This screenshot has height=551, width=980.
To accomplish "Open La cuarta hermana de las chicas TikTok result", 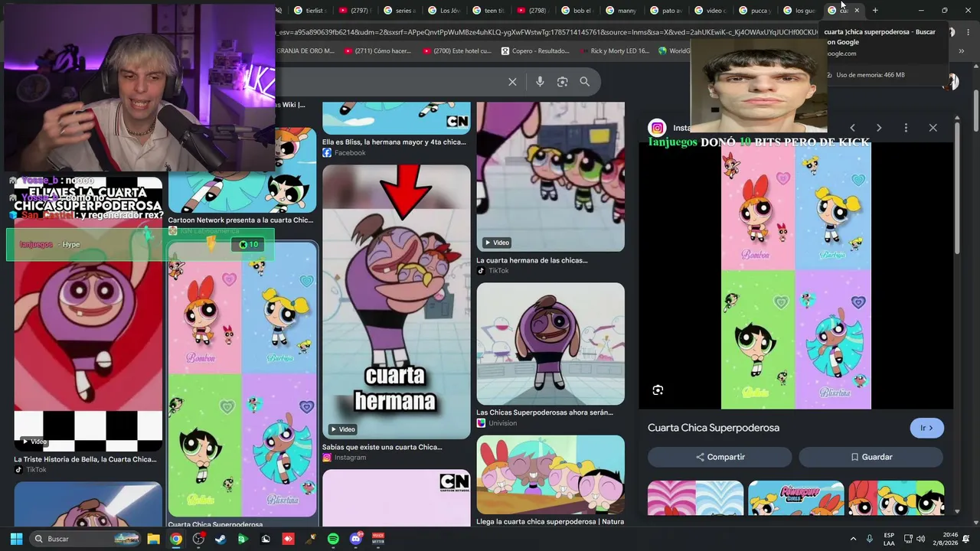I will (x=532, y=260).
